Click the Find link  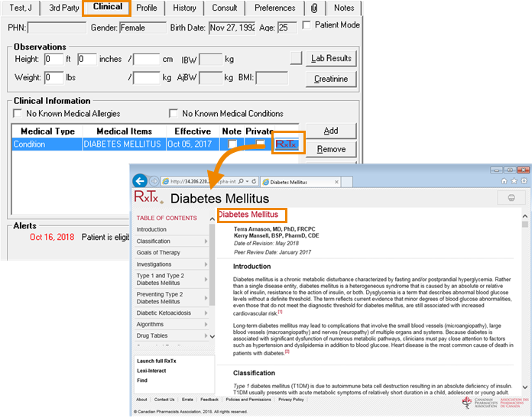tap(142, 381)
